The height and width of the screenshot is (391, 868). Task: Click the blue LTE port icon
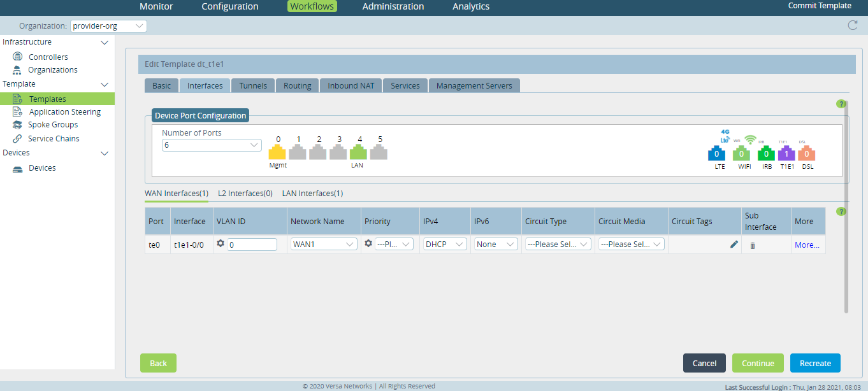coord(717,153)
